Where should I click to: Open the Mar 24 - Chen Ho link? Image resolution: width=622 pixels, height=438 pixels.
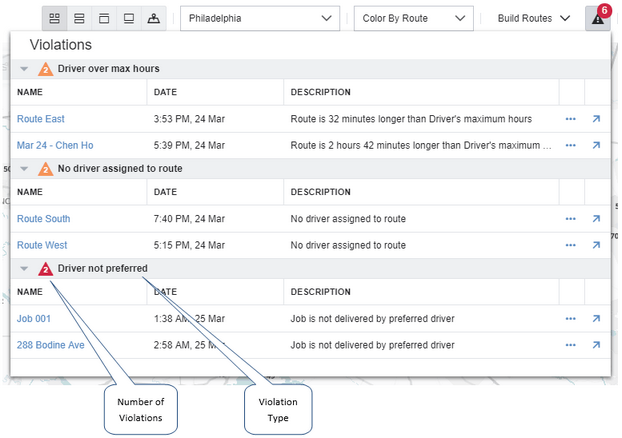[55, 145]
